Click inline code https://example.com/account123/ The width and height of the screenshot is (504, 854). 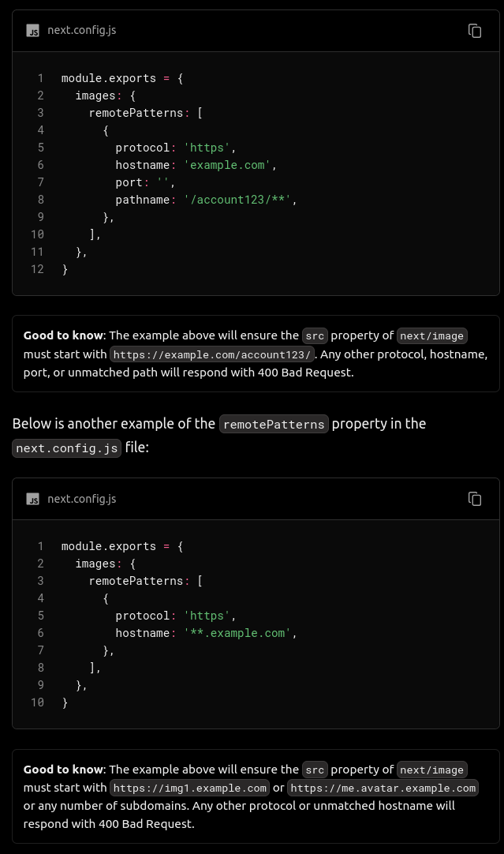pos(211,354)
